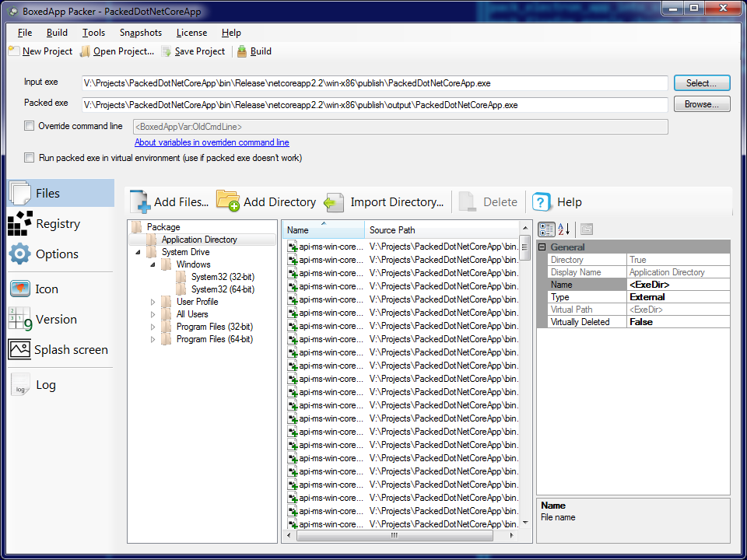Click the Build toolbar icon
Image resolution: width=747 pixels, height=560 pixels.
coord(242,51)
